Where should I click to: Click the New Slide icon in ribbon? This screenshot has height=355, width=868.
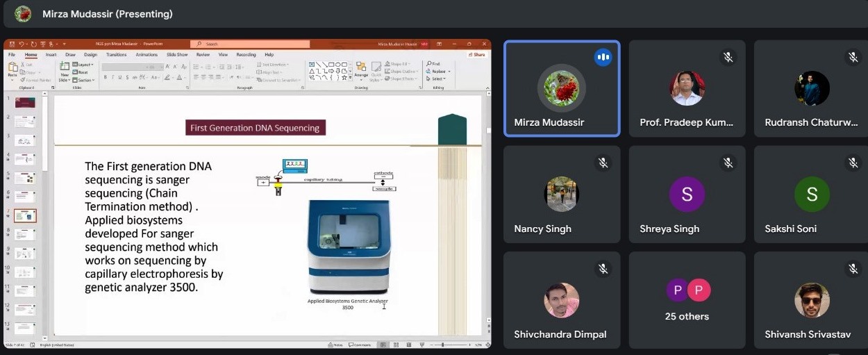(x=65, y=68)
